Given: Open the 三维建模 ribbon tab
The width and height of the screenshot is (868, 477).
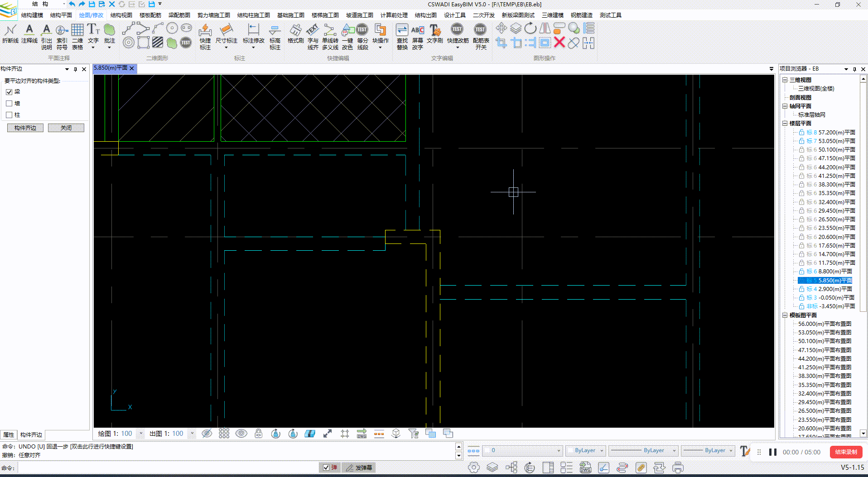Looking at the screenshot, I should coord(553,15).
